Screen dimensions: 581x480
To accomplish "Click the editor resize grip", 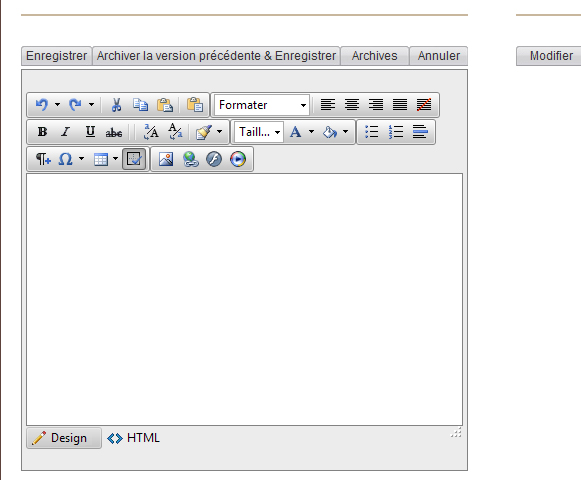I will (456, 433).
